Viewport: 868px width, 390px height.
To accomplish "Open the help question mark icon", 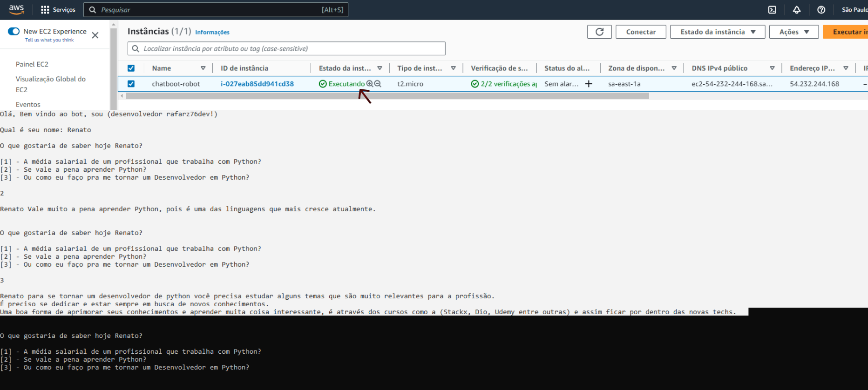I will click(821, 10).
